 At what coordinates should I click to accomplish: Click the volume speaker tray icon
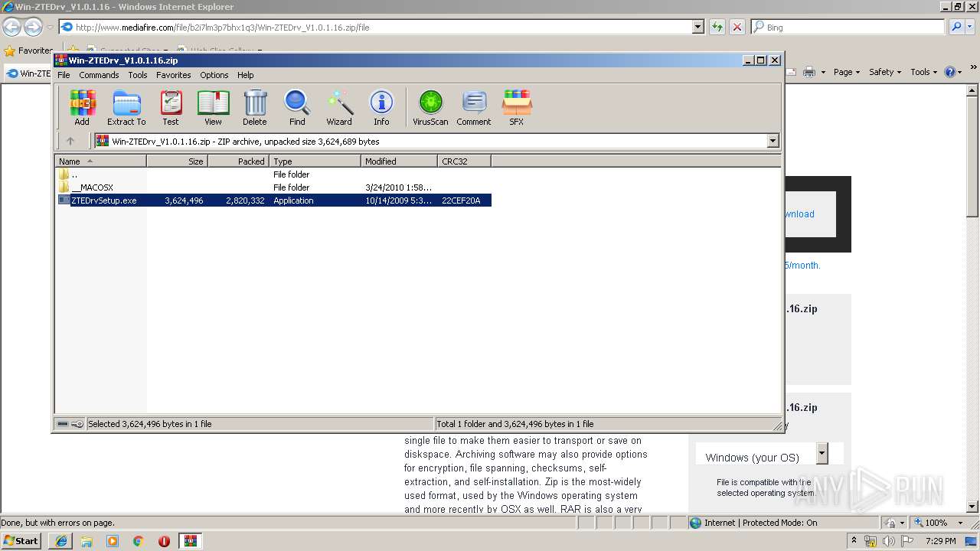889,541
